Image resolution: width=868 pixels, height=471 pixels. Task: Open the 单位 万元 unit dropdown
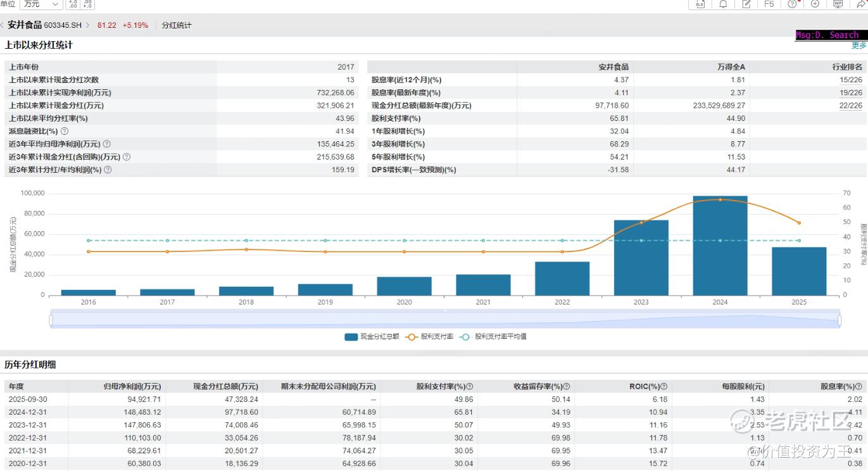(41, 4)
